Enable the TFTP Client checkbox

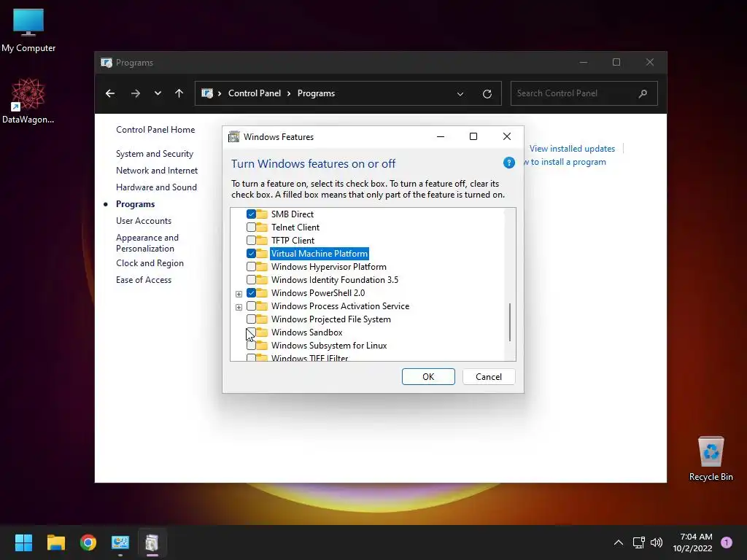[x=251, y=241]
